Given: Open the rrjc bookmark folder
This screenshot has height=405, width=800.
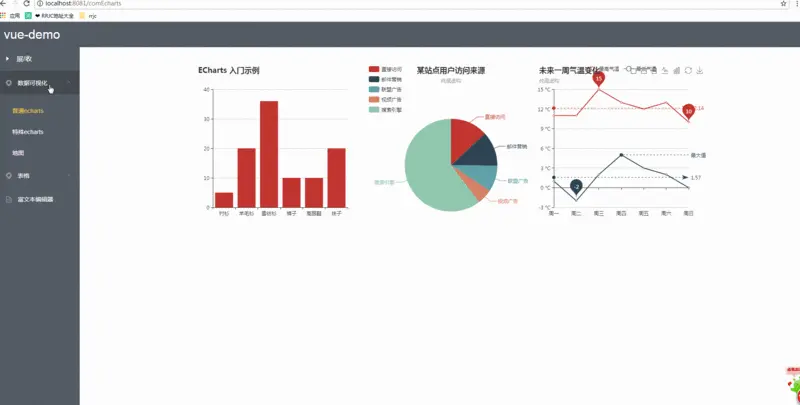Looking at the screenshot, I should click(x=88, y=16).
